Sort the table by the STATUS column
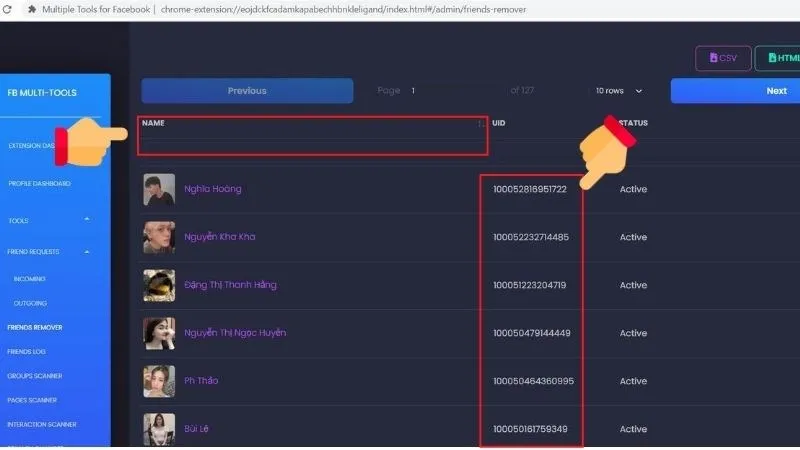The width and height of the screenshot is (800, 450). point(633,123)
